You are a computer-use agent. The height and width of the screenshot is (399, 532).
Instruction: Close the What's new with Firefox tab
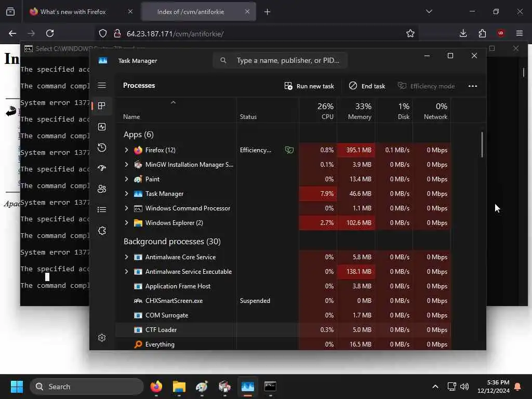point(130,11)
